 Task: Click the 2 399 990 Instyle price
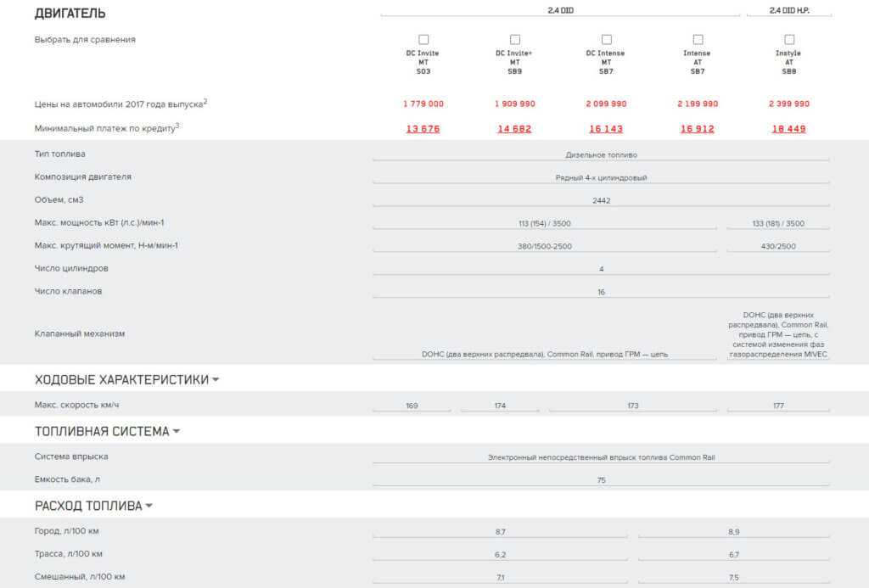(x=789, y=104)
